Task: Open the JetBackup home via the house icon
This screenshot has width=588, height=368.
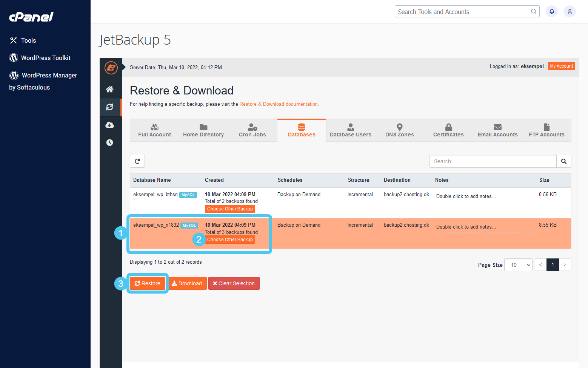Action: tap(110, 89)
